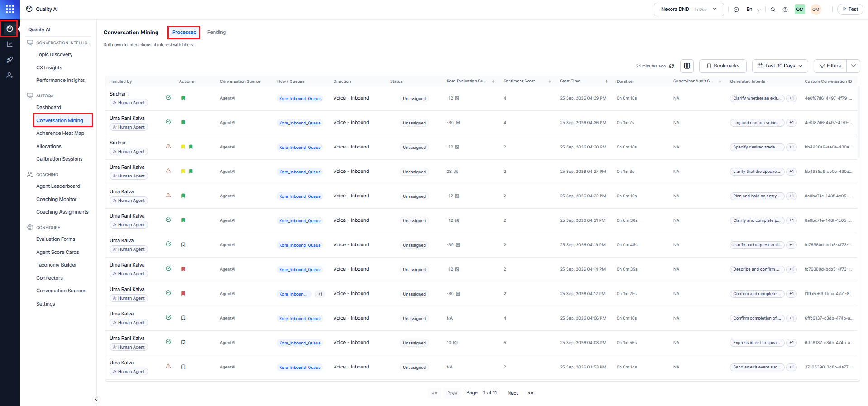Open Agent Leaderboard
Image resolution: width=868 pixels, height=406 pixels.
(58, 186)
